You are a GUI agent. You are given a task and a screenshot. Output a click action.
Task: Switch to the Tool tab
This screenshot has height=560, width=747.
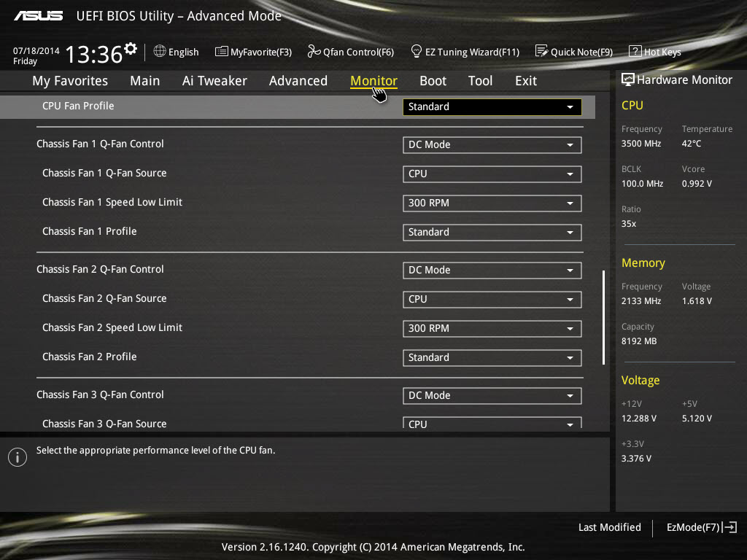[x=480, y=81]
